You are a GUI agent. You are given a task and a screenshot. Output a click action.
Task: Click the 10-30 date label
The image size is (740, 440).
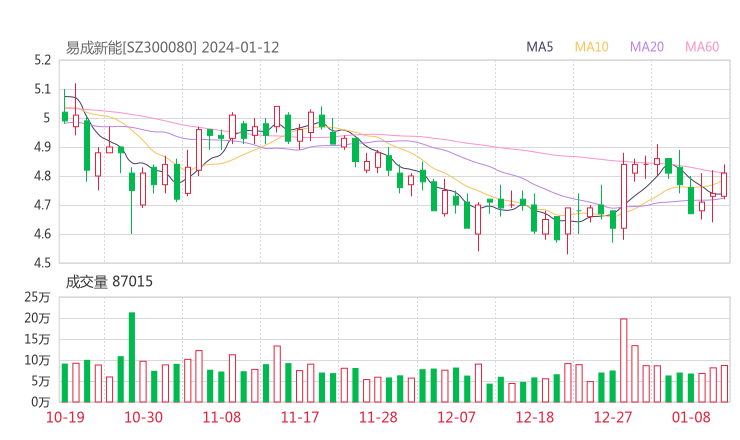[143, 417]
